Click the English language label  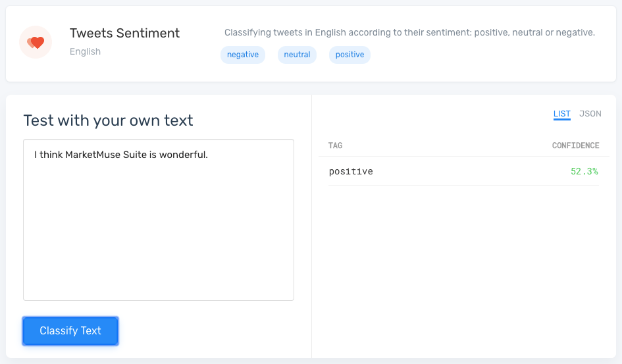[85, 51]
